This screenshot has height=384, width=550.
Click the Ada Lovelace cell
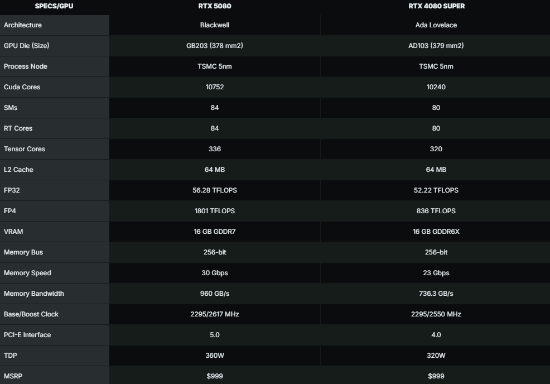click(436, 25)
